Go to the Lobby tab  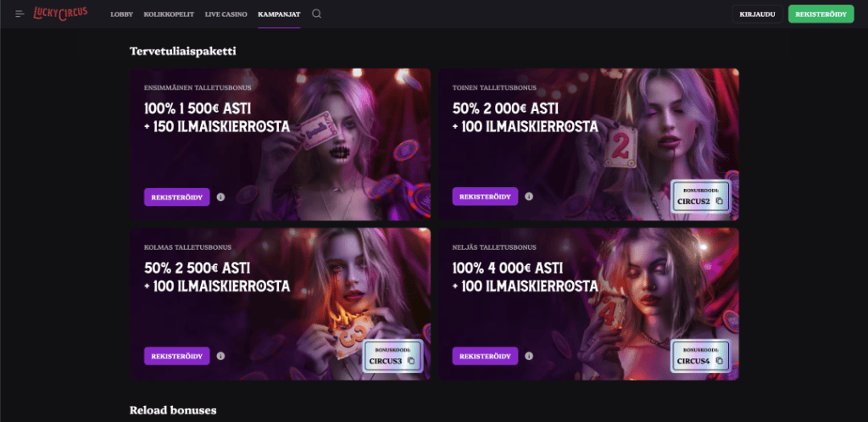coord(122,14)
